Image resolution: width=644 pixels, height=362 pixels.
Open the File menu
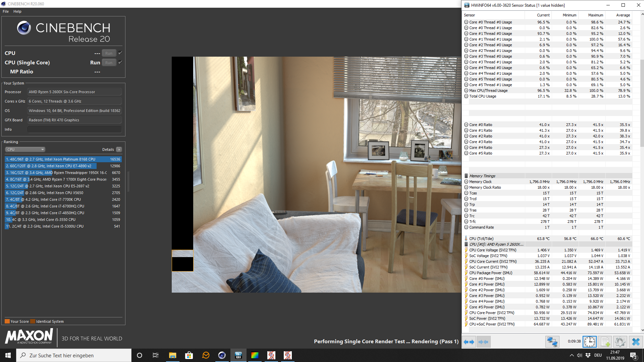coord(6,11)
